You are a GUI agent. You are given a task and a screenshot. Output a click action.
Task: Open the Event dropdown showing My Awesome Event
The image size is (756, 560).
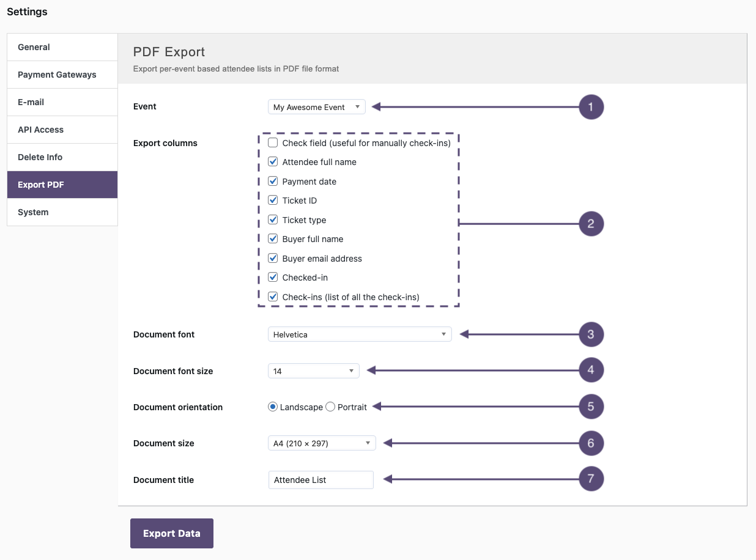tap(316, 107)
